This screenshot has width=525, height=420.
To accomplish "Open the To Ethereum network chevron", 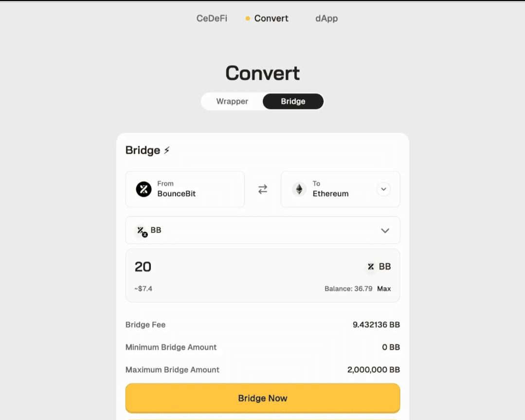I will coord(383,189).
